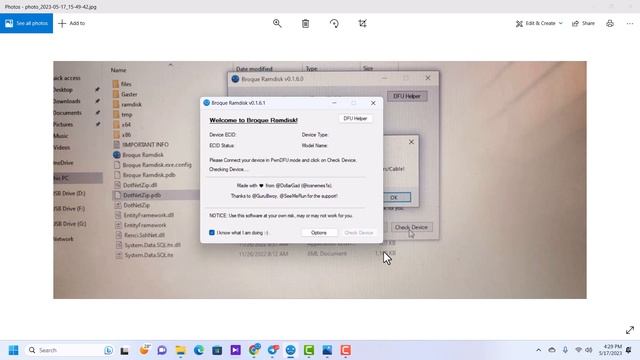Open the volume control tray icon
Image resolution: width=640 pixels, height=360 pixels.
click(x=589, y=350)
